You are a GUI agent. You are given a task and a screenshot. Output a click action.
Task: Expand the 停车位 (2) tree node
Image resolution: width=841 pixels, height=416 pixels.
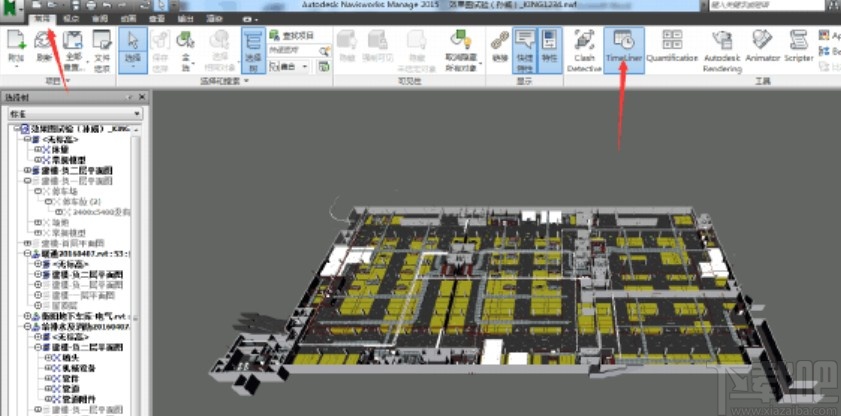[x=48, y=202]
